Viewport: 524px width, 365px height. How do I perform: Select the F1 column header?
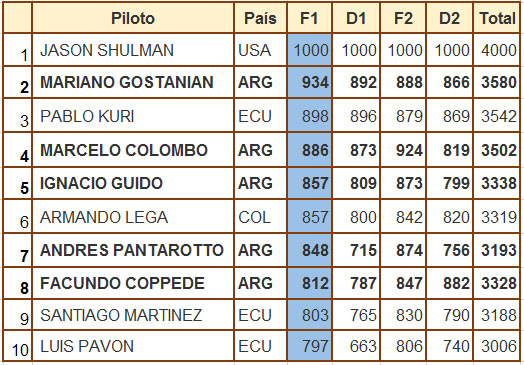(x=309, y=18)
